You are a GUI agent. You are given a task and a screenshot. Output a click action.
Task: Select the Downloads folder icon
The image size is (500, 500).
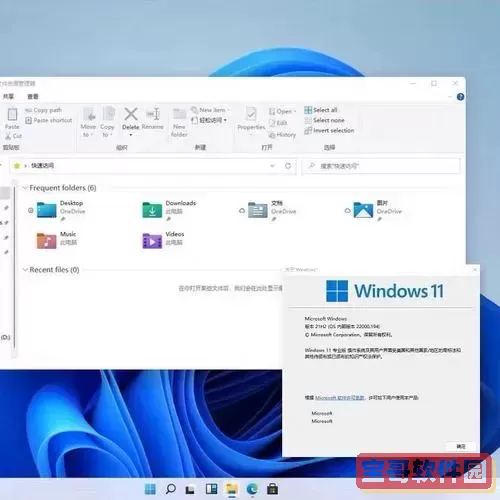(152, 210)
